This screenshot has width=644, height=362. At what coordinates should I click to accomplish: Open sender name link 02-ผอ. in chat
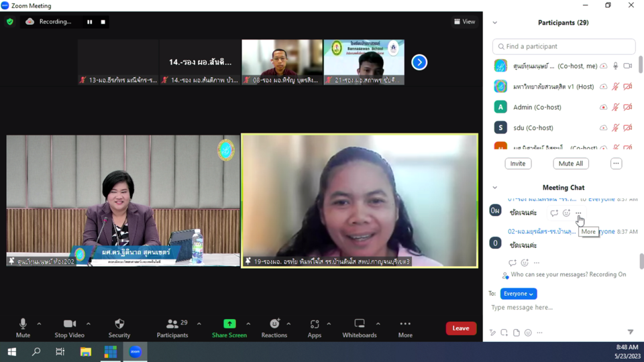point(542,231)
